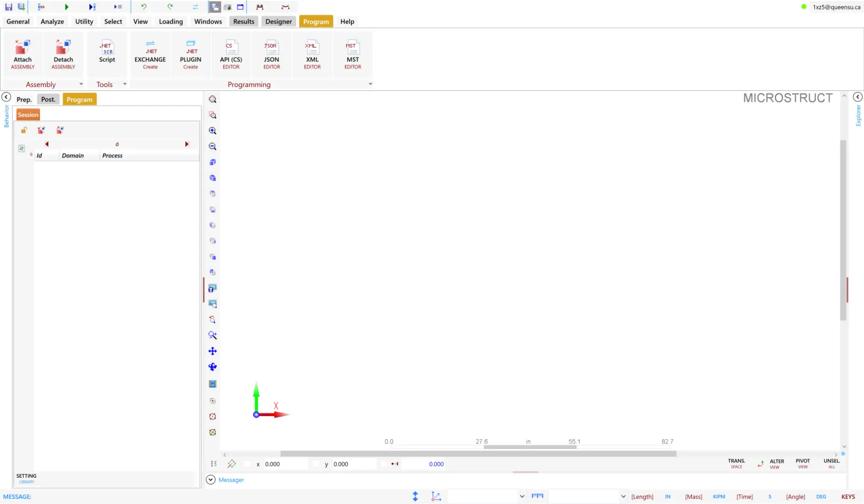Click the green run play icon
Image resolution: width=864 pixels, height=504 pixels.
point(66,7)
